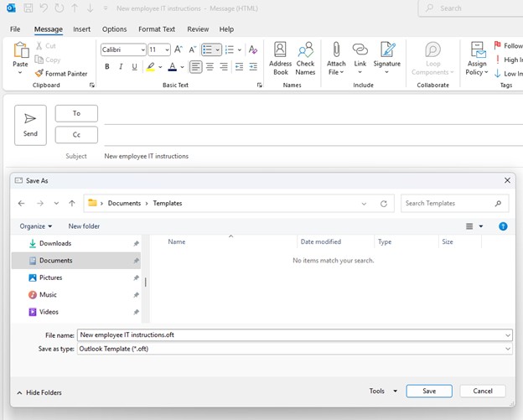The width and height of the screenshot is (523, 420).
Task: Click the Save button in dialog
Action: (429, 391)
